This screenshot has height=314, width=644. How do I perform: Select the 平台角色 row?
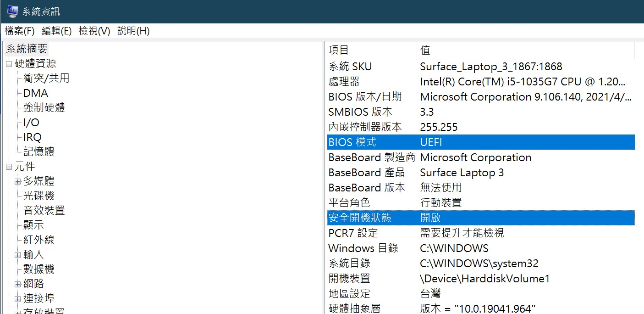coord(481,202)
